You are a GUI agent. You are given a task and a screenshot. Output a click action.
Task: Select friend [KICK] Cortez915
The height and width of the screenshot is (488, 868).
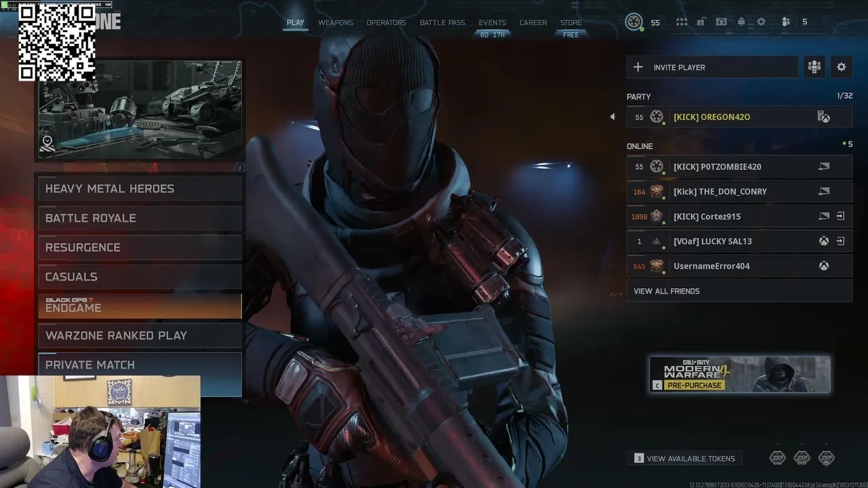(739, 216)
